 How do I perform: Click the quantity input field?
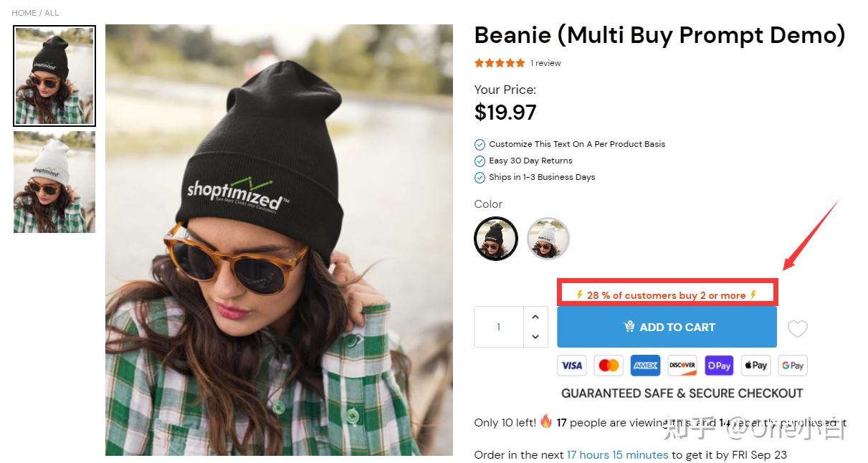tap(499, 328)
